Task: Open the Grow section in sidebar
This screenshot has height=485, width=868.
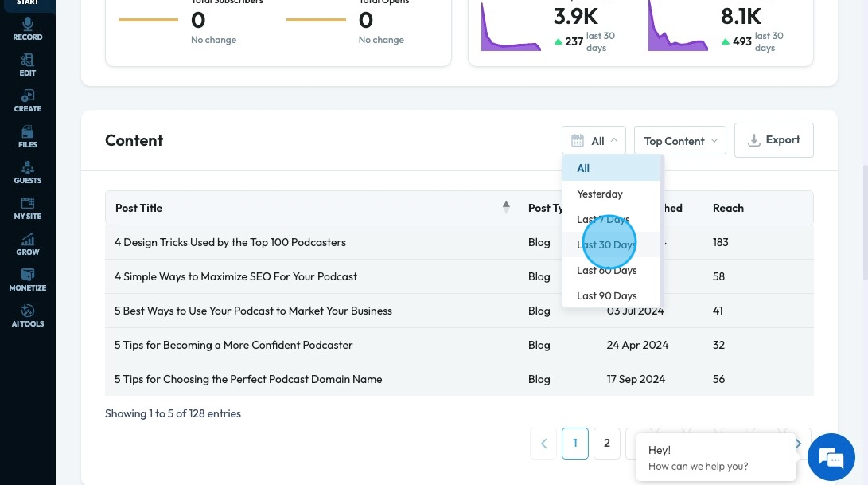Action: [x=27, y=244]
